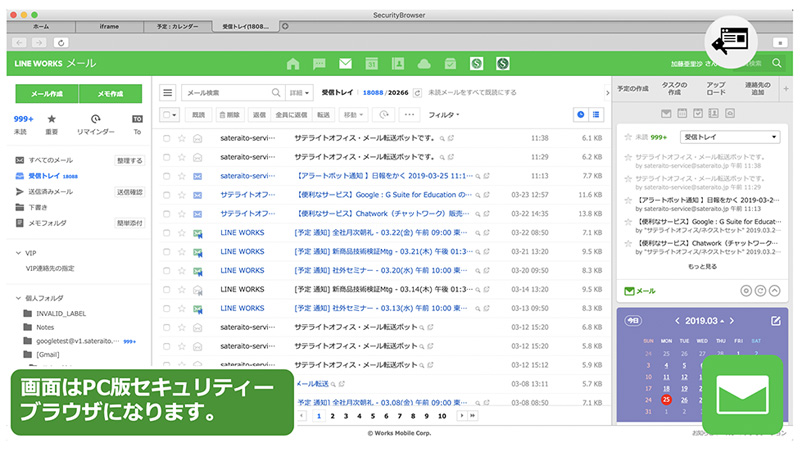The image size is (800, 460).
Task: Star the Chatwork mail from 03-22 14:35
Action: (182, 214)
